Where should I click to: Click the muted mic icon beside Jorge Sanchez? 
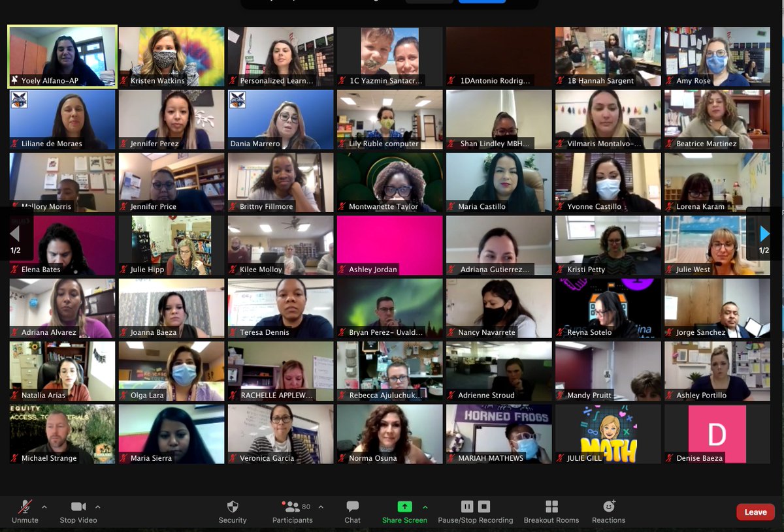(669, 332)
